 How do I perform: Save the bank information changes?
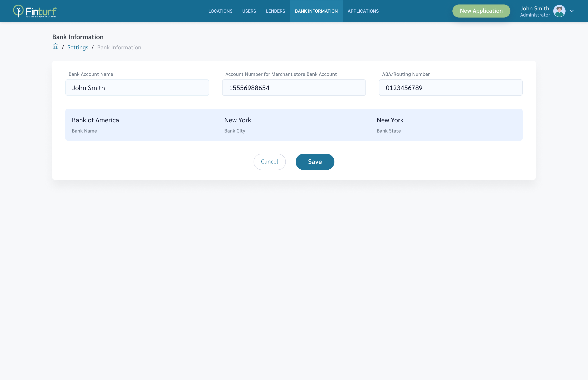pos(315,162)
